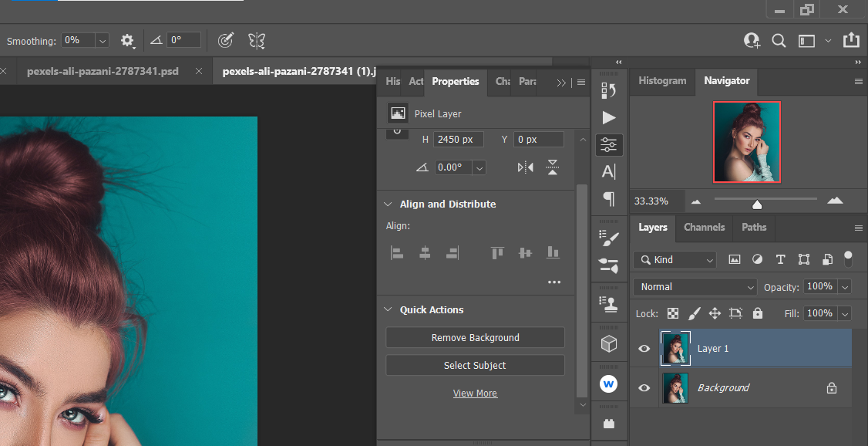Image resolution: width=868 pixels, height=446 pixels.
Task: Filter layers by shape layers
Action: [804, 259]
